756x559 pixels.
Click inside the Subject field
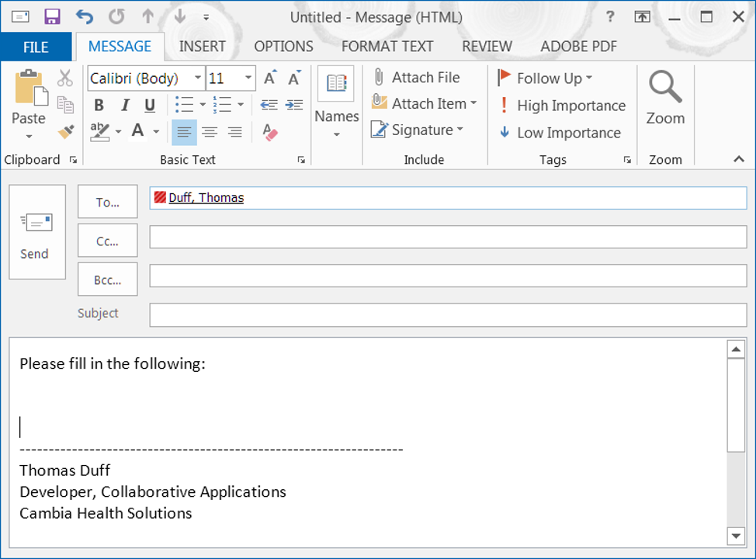(x=388, y=314)
